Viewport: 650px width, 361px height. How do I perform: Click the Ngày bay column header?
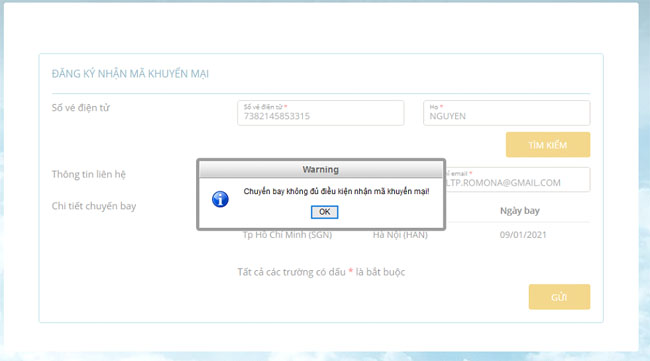(x=519, y=211)
